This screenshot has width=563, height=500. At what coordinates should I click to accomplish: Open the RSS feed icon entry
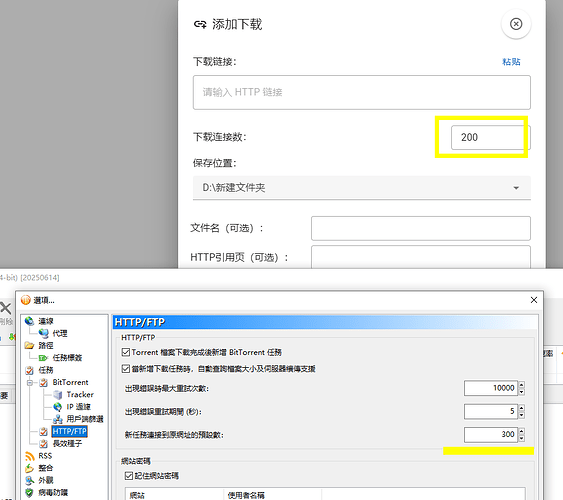tap(29, 456)
